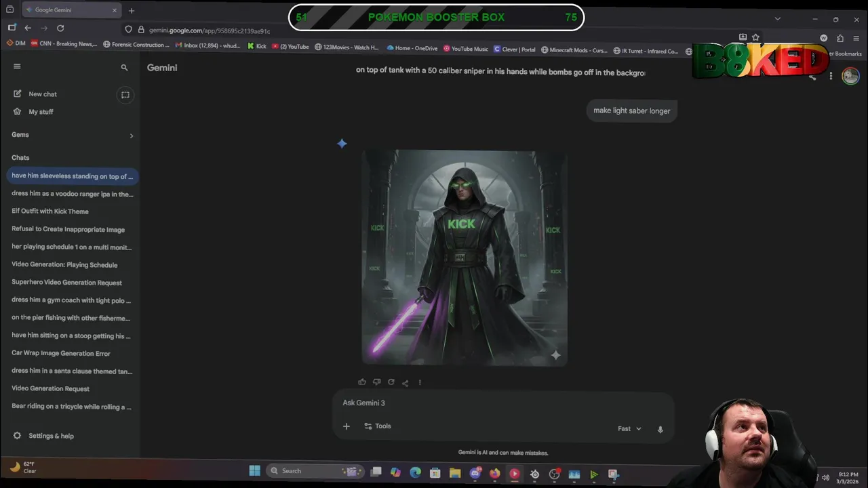Viewport: 868px width, 488px height.
Task: Select the Google Gemini browser tab
Action: pos(71,10)
